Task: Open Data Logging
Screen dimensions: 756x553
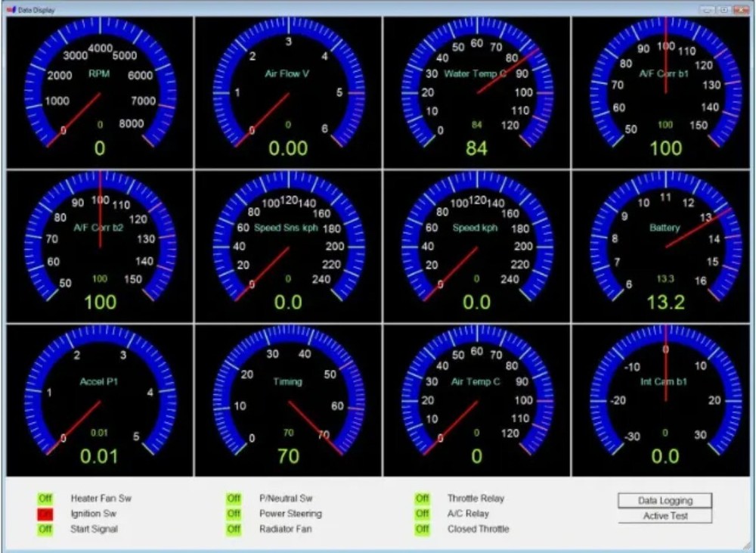Action: pyautogui.click(x=665, y=500)
